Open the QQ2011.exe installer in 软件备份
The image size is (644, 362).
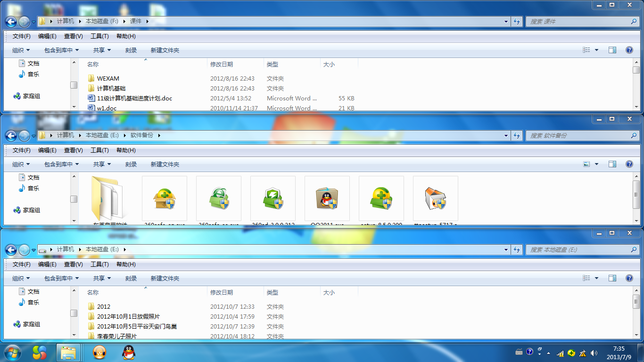327,198
